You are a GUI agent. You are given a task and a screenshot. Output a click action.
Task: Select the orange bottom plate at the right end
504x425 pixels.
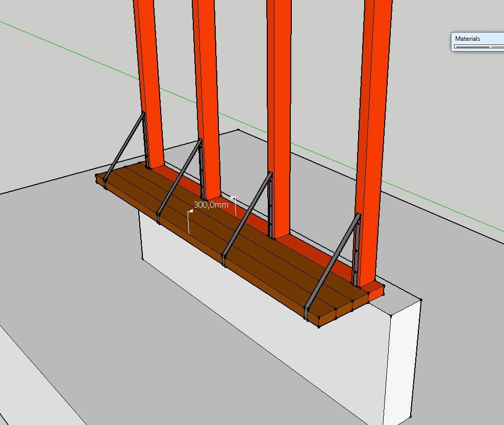(x=376, y=292)
